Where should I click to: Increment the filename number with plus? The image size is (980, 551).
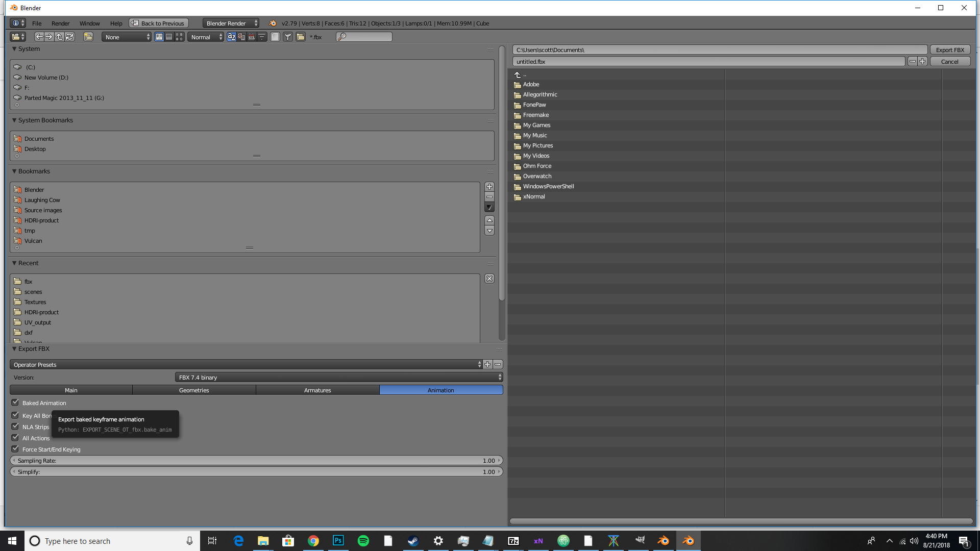point(922,62)
